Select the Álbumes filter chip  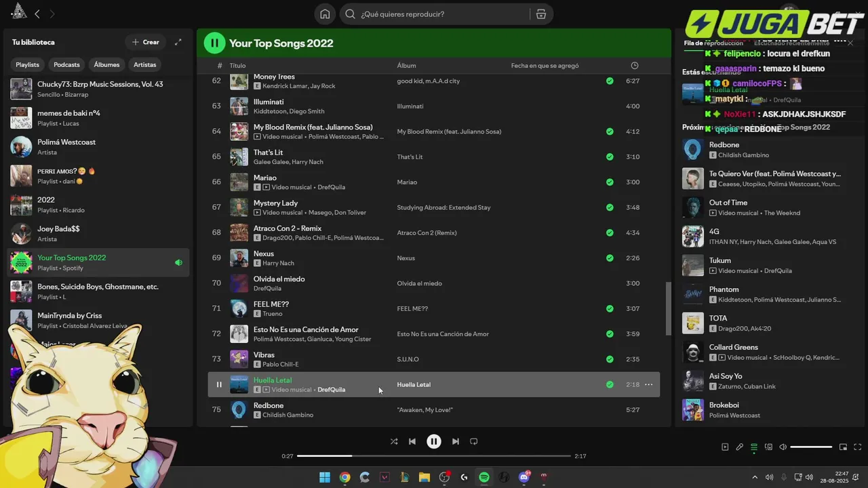[106, 64]
